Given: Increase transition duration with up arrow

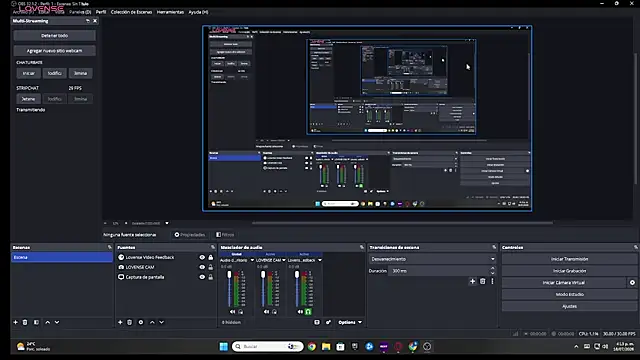Looking at the screenshot, I should [493, 269].
